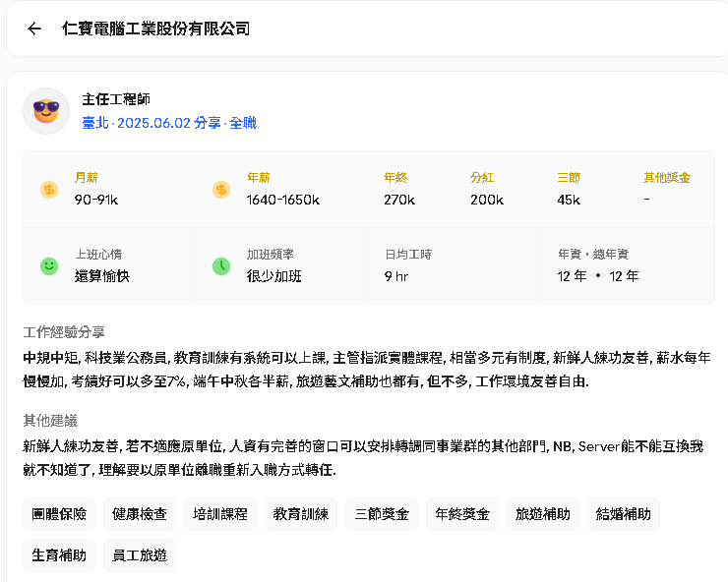The image size is (728, 582).
Task: Click the 270k year-end bonus value
Action: [x=399, y=200]
